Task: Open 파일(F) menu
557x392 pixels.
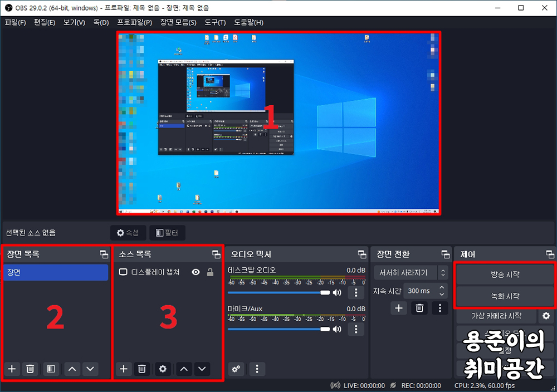Action: [15, 22]
